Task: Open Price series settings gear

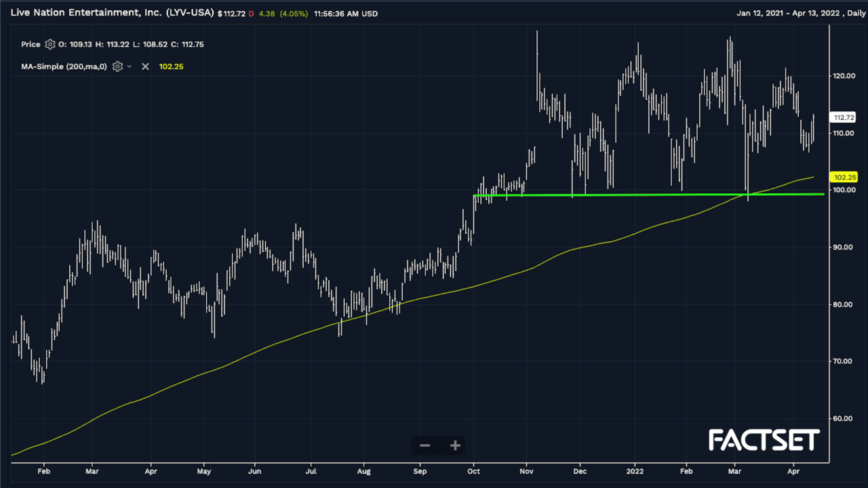Action: [50, 45]
